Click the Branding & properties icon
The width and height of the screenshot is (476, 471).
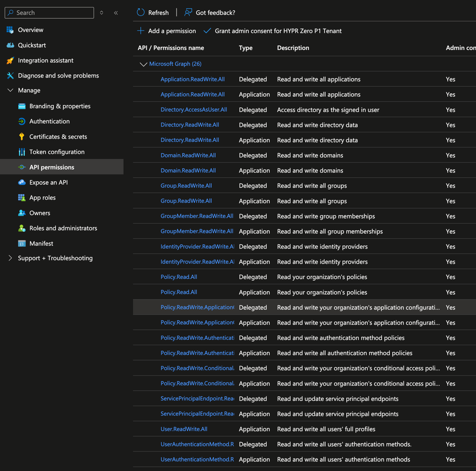[x=22, y=106]
